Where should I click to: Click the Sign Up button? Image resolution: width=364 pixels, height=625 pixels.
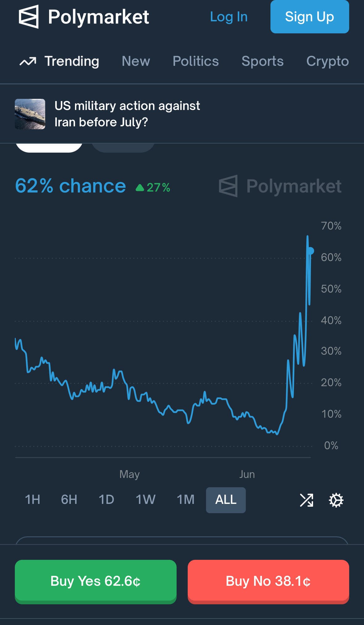(x=310, y=17)
